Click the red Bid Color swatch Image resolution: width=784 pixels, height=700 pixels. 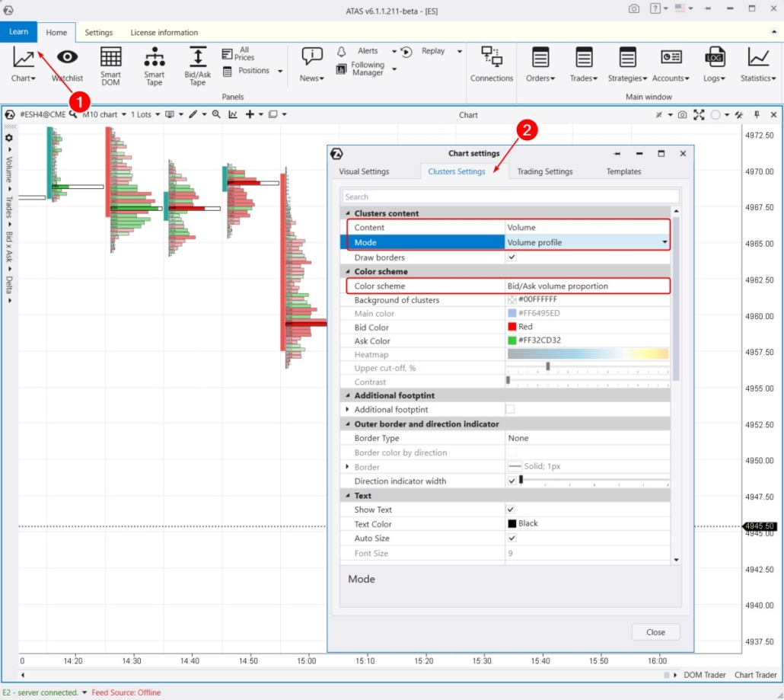(511, 327)
